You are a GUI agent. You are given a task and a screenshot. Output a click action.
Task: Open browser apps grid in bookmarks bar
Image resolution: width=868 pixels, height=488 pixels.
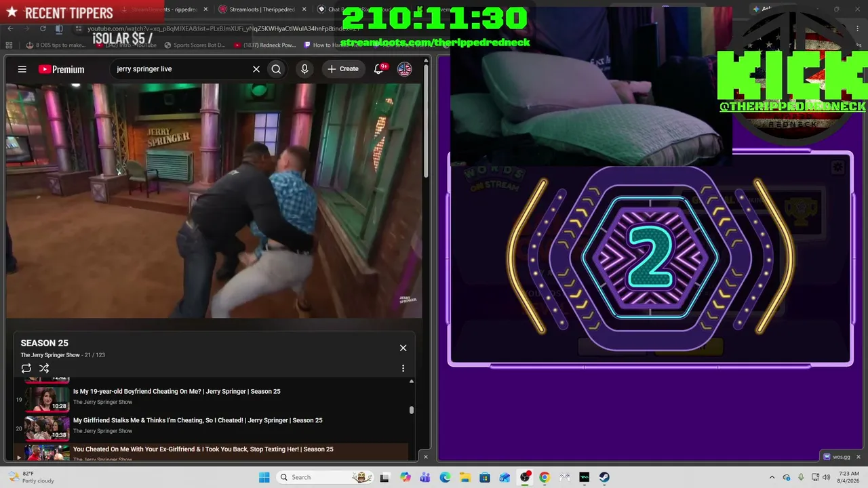click(x=9, y=45)
